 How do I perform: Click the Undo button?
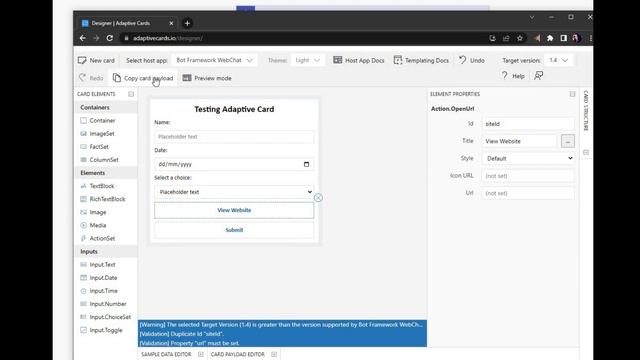471,60
